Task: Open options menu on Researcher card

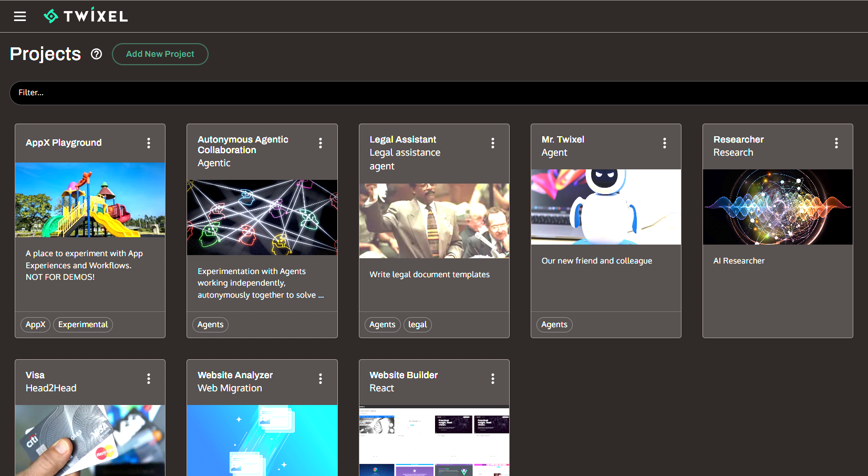Action: (836, 143)
